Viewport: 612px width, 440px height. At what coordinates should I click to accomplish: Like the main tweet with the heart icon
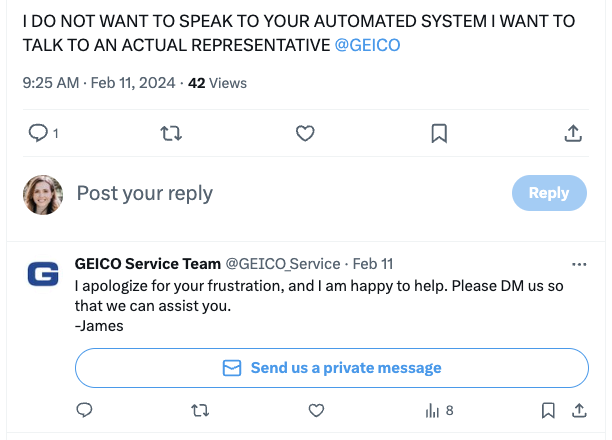pyautogui.click(x=305, y=133)
